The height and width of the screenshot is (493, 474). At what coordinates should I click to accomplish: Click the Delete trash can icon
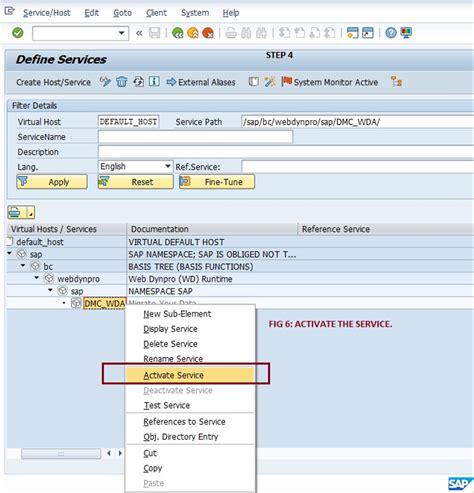[122, 82]
